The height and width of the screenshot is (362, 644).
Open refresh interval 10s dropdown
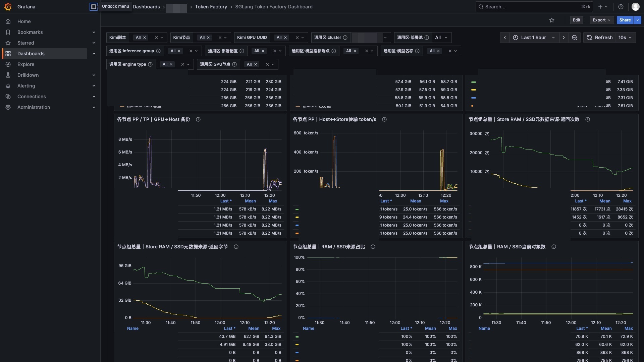625,38
